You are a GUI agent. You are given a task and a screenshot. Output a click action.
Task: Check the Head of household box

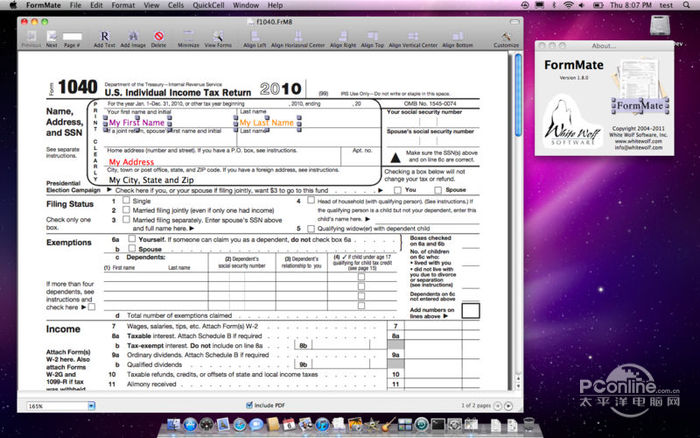point(311,200)
